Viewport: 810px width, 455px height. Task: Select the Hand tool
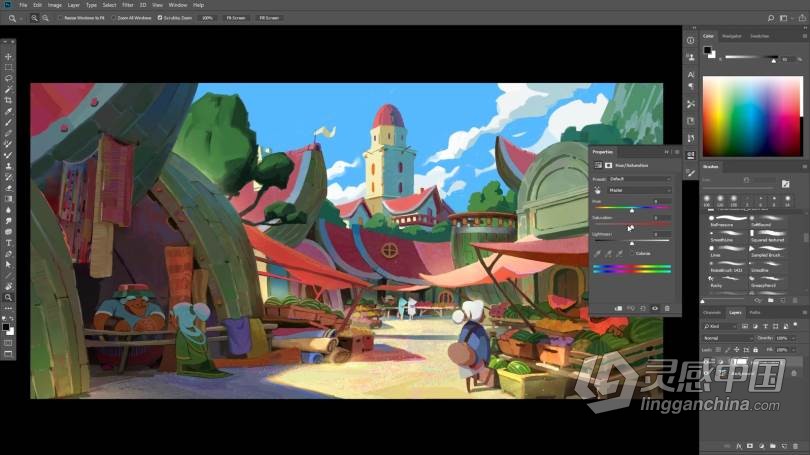(8, 286)
